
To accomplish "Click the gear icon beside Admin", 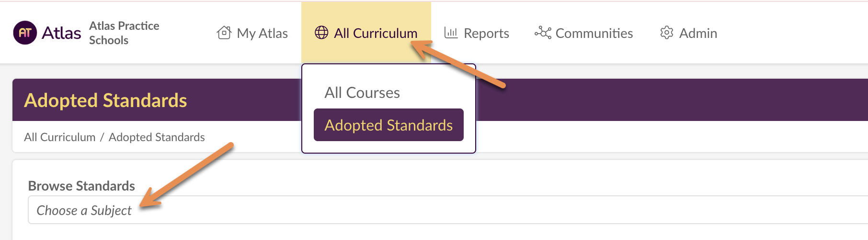I will click(667, 33).
